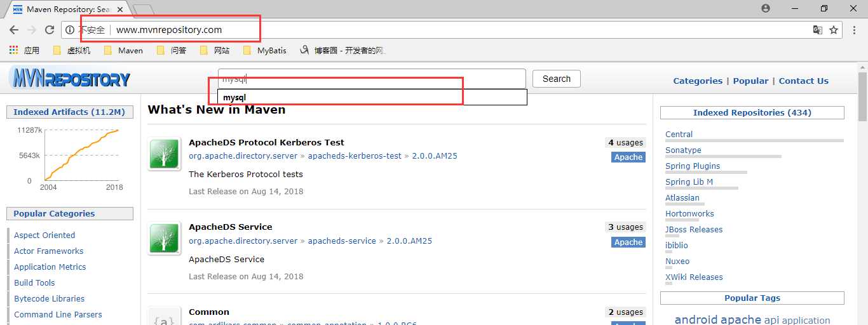Click Apache license tag of ApacheDS Service
The height and width of the screenshot is (325, 868).
628,242
